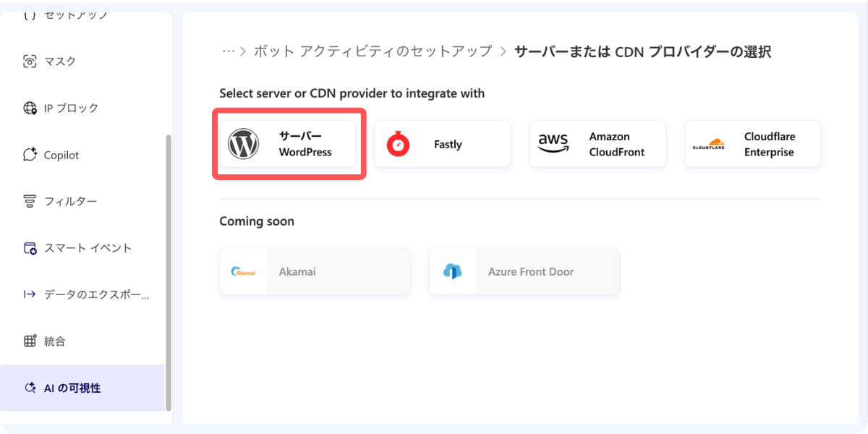Open the スマート イベント menu item
868x434 pixels.
pos(83,248)
